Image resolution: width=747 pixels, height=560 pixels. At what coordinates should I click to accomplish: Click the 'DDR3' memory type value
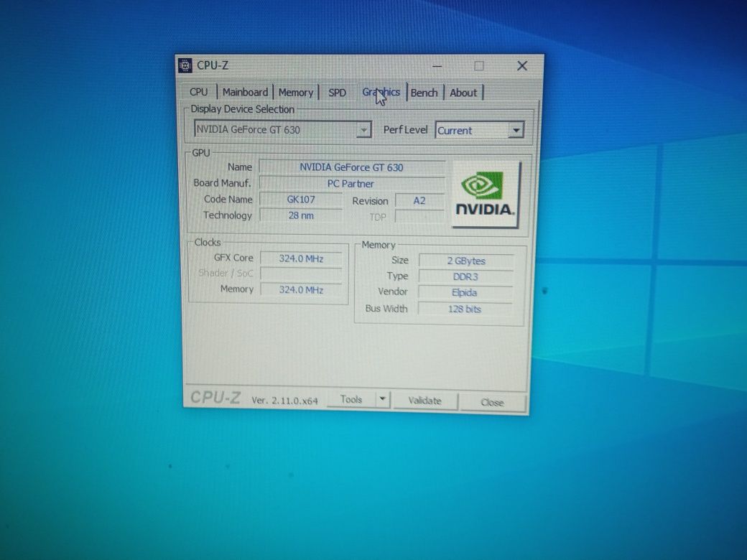coord(465,276)
